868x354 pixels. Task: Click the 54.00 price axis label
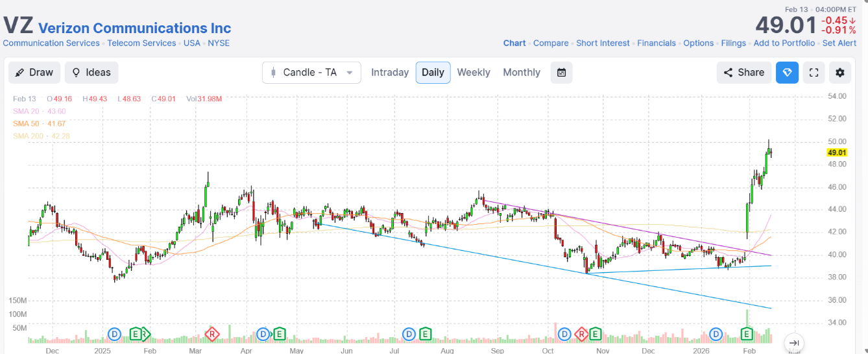[x=837, y=96]
